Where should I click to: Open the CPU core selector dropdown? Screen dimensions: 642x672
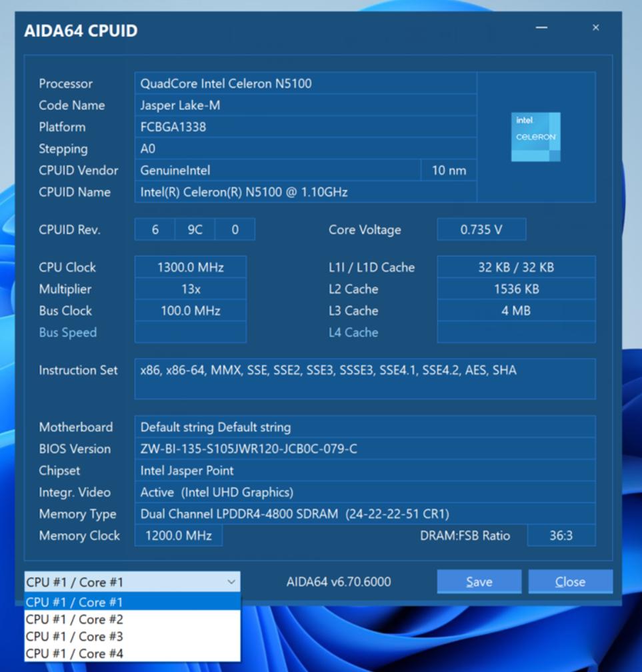click(x=132, y=581)
